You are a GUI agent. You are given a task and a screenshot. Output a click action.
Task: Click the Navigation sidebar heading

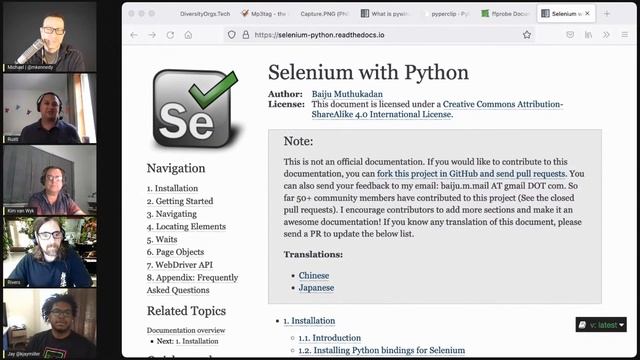(176, 168)
